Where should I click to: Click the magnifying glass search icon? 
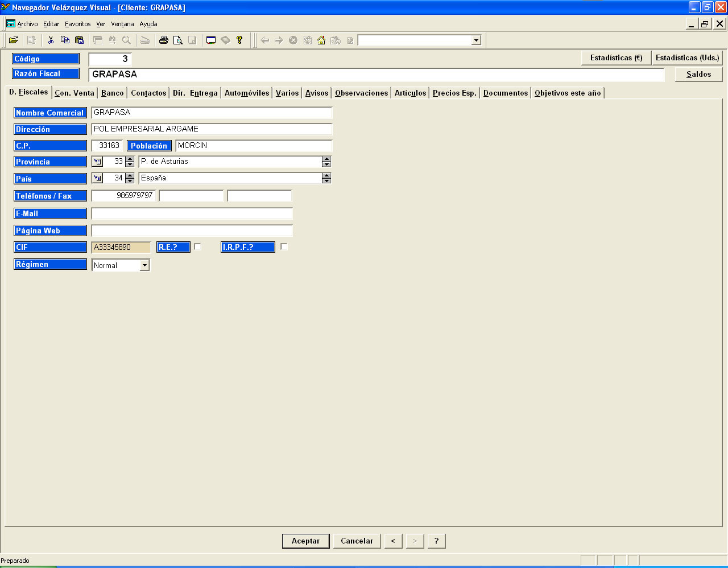pyautogui.click(x=126, y=40)
